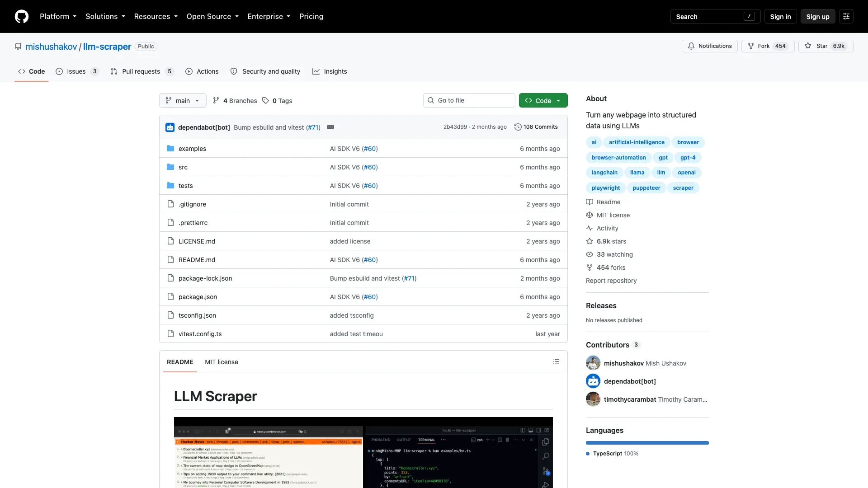Go to Pricing page
Screen dimensions: 868x488
[311, 16]
